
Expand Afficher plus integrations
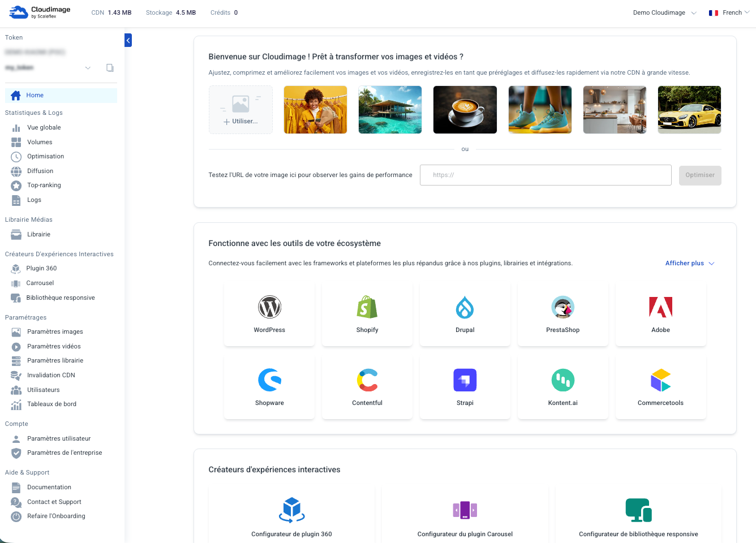[690, 264]
